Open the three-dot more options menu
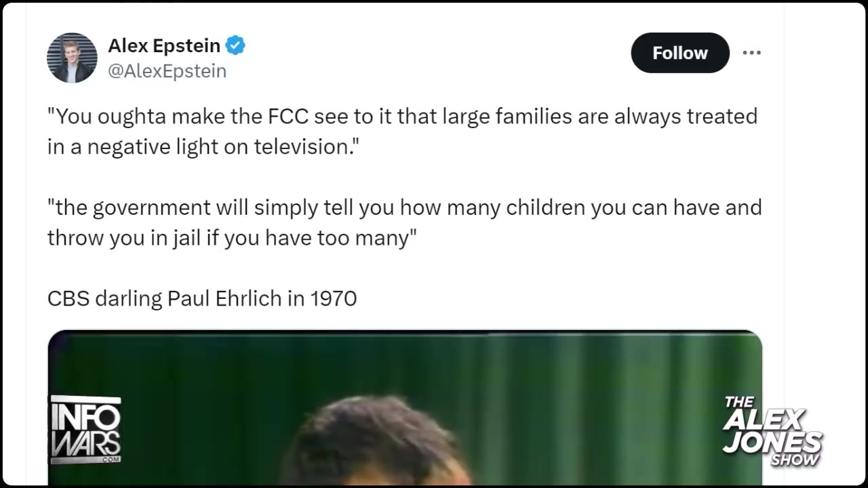The height and width of the screenshot is (488, 868). point(751,53)
